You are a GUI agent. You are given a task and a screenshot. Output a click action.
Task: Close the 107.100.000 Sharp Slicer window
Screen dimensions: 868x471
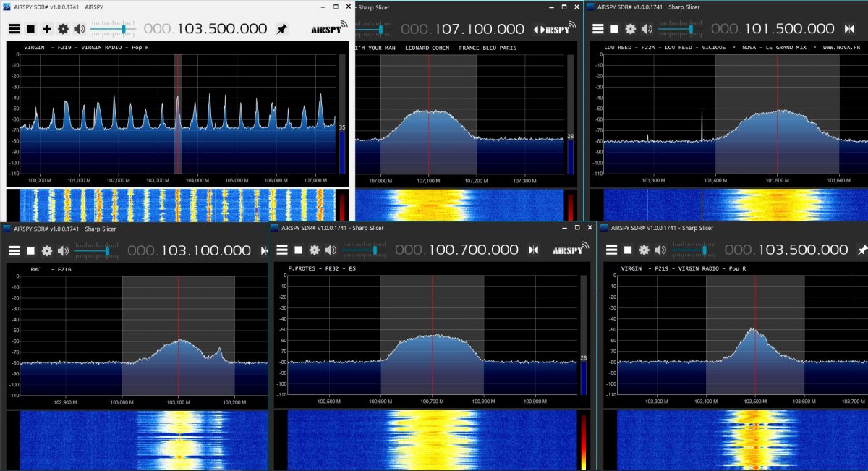click(x=576, y=7)
